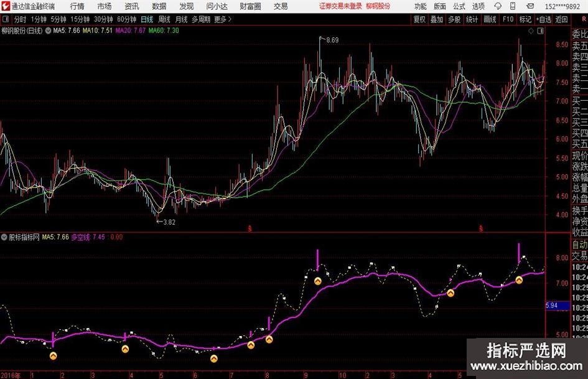This screenshot has height=379, width=588.
Task: Expand the arrow beside 股标指标网
Action: click(4, 237)
